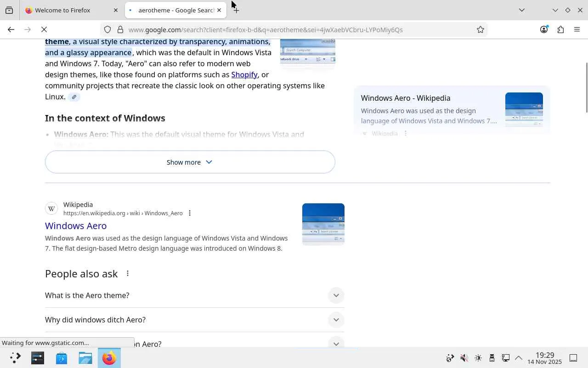Open the wired network tray icon
588x368 pixels.
[506, 358]
